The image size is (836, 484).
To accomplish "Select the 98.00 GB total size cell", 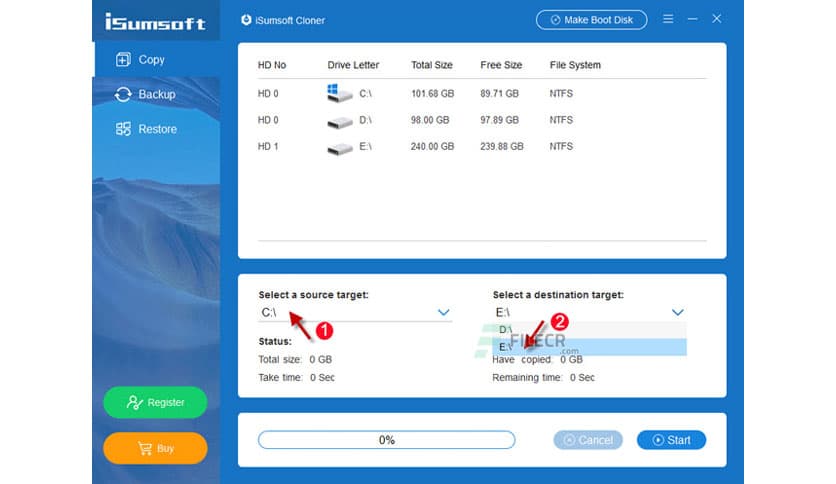I will pos(430,120).
